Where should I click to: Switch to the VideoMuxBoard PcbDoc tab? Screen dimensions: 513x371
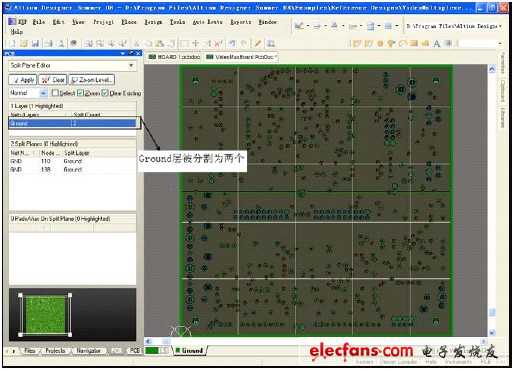pyautogui.click(x=241, y=57)
